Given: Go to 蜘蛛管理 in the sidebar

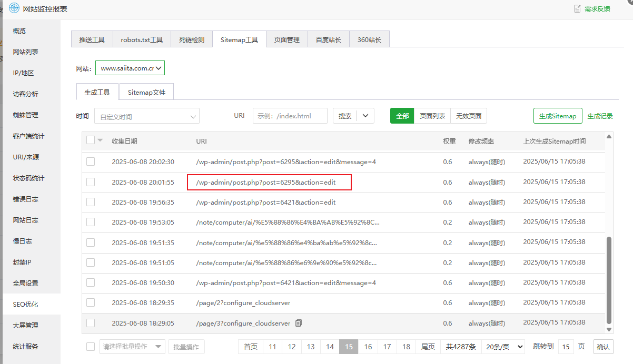Looking at the screenshot, I should tap(26, 115).
